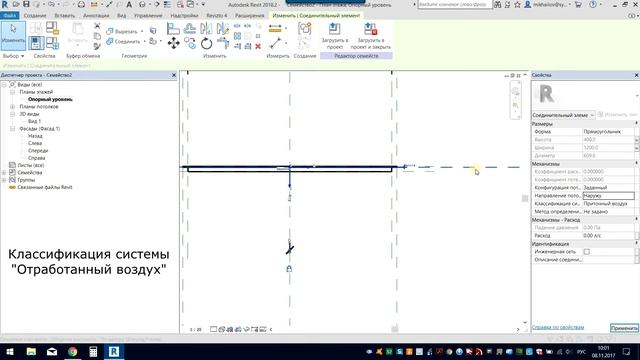Select Вид 1 under 3D виды
The width and height of the screenshot is (640, 360).
pyautogui.click(x=35, y=121)
